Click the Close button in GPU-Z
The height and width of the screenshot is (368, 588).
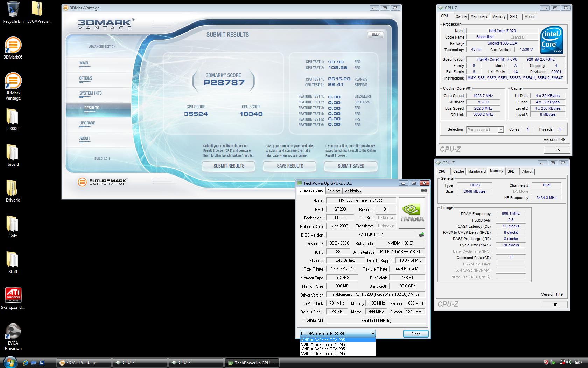pyautogui.click(x=416, y=334)
